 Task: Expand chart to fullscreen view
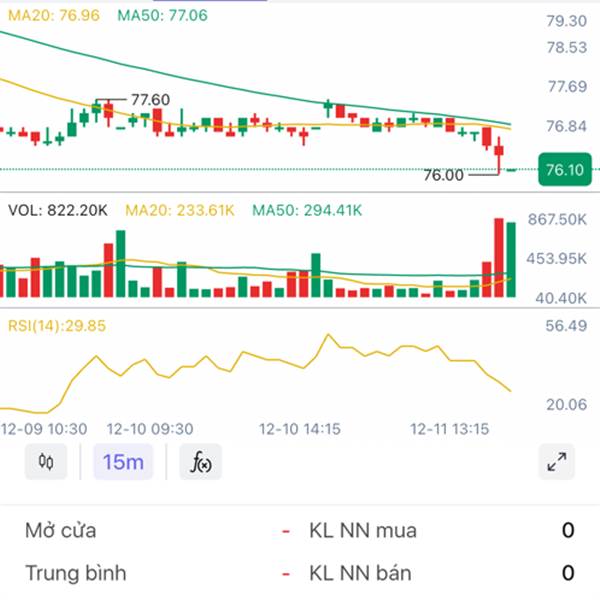click(557, 461)
